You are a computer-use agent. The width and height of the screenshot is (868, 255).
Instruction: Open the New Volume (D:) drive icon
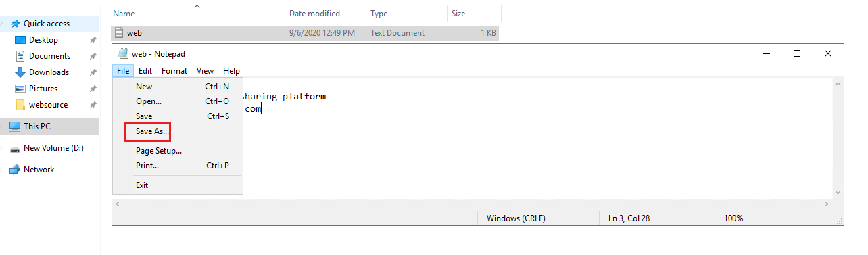(14, 148)
